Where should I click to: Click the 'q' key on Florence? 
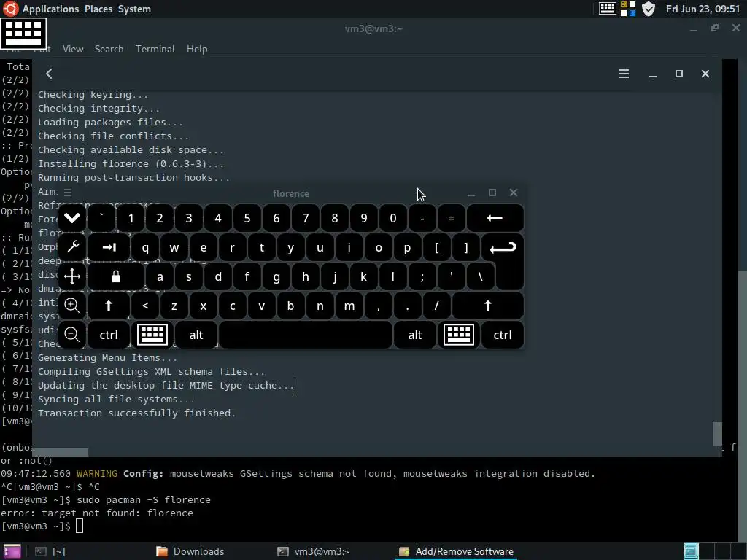tap(145, 247)
